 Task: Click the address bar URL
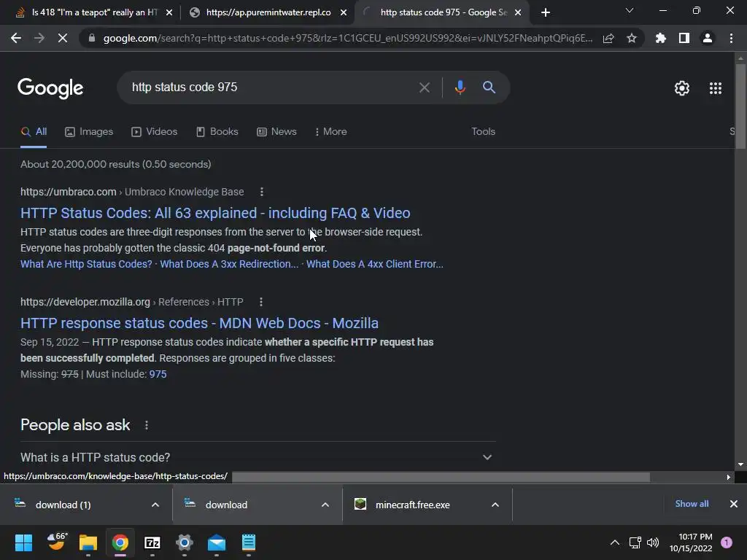coord(348,38)
